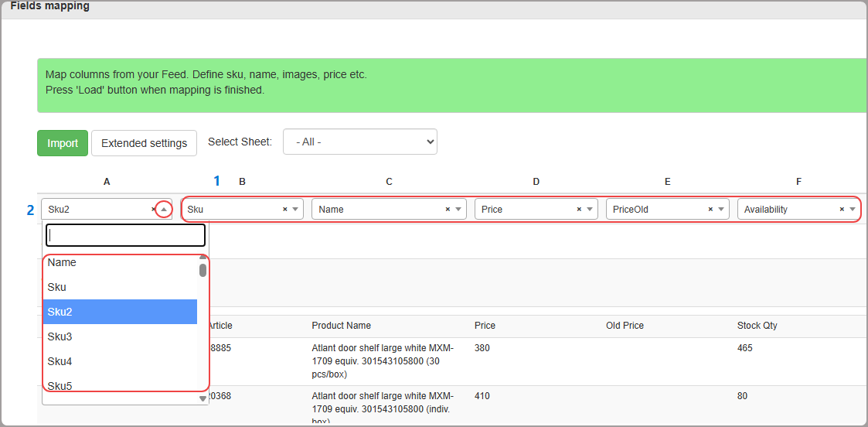This screenshot has height=427, width=868.
Task: Expand the PriceOld dropdown in column E
Action: (720, 210)
